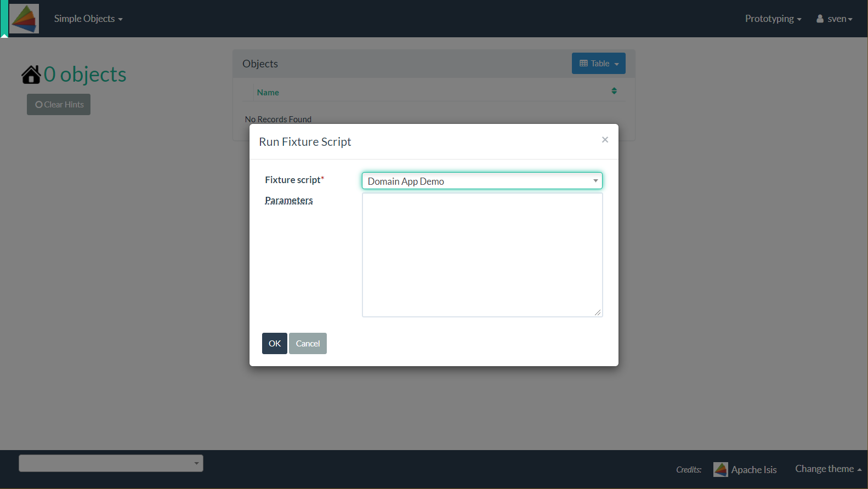Click the Name column header
Viewport: 868px width, 489px height.
268,93
